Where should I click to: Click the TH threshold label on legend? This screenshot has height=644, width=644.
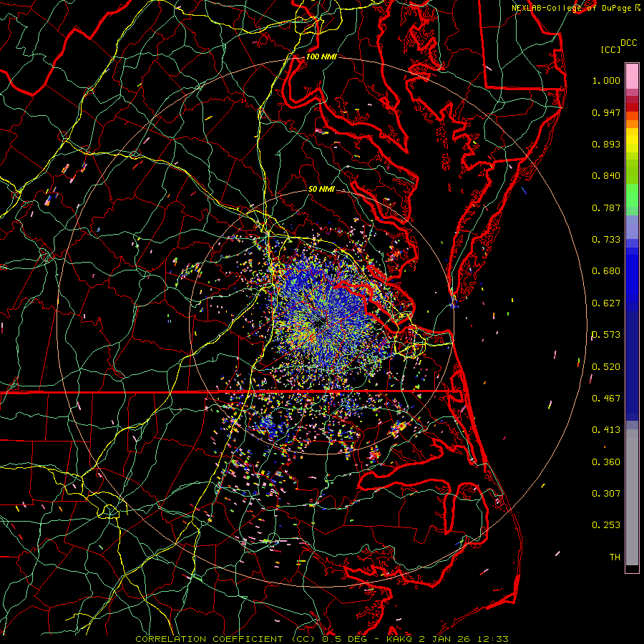pos(615,557)
